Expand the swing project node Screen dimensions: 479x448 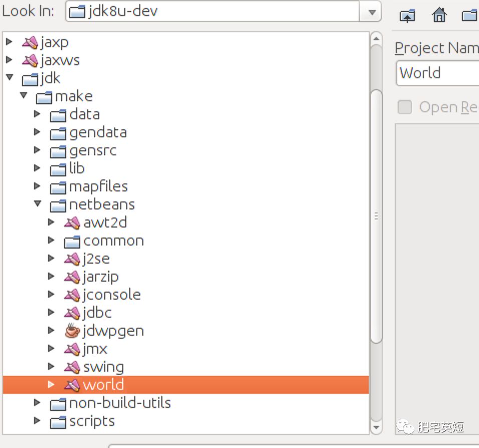(x=51, y=366)
